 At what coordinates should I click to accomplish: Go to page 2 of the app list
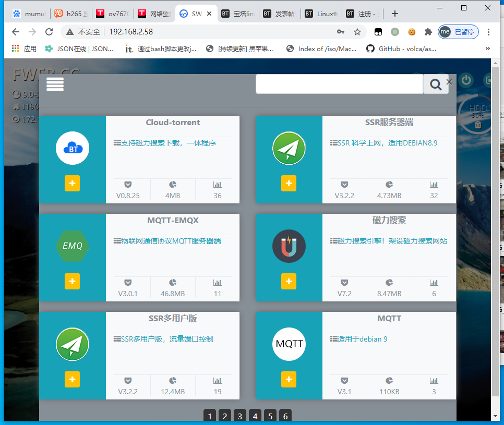(224, 416)
